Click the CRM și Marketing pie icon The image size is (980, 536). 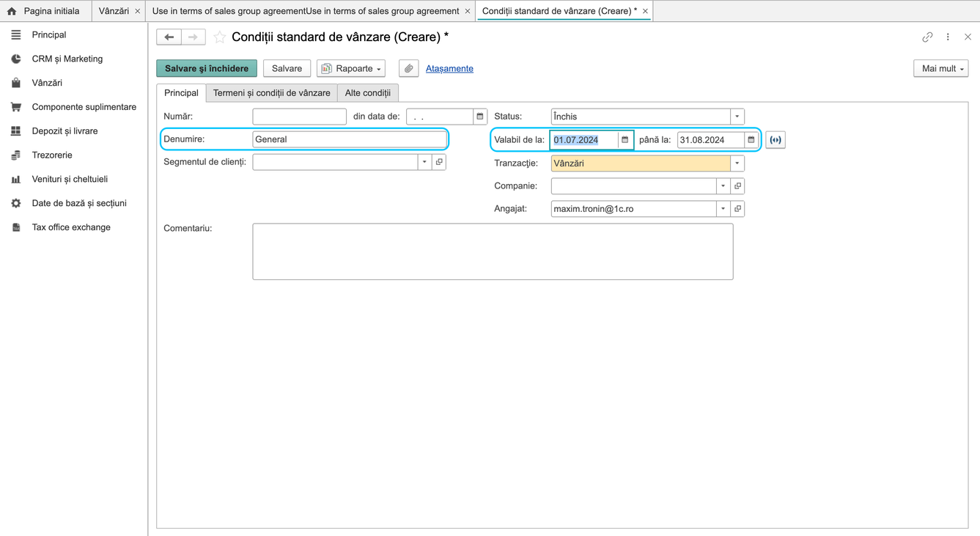tap(16, 59)
